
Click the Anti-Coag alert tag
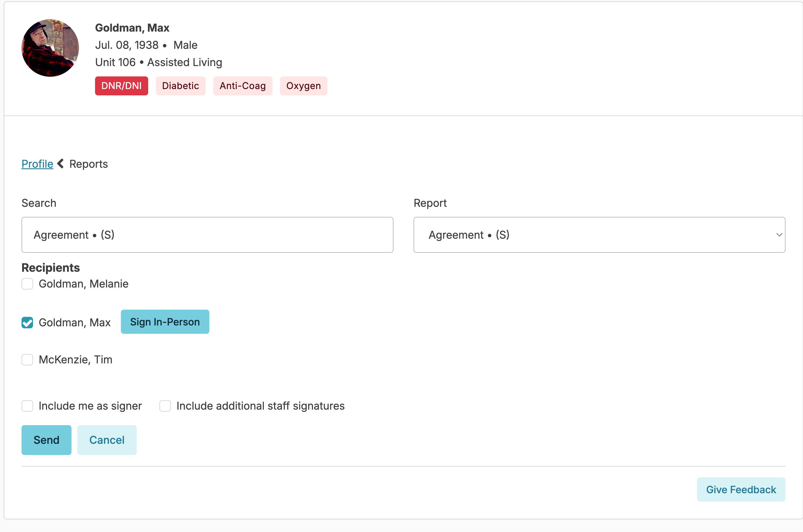(x=242, y=86)
